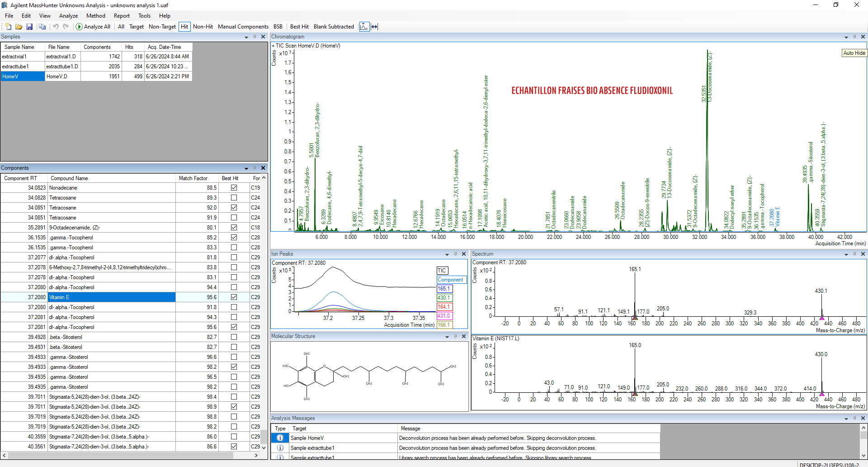
Task: Click the New Analysis file icon
Action: point(9,27)
